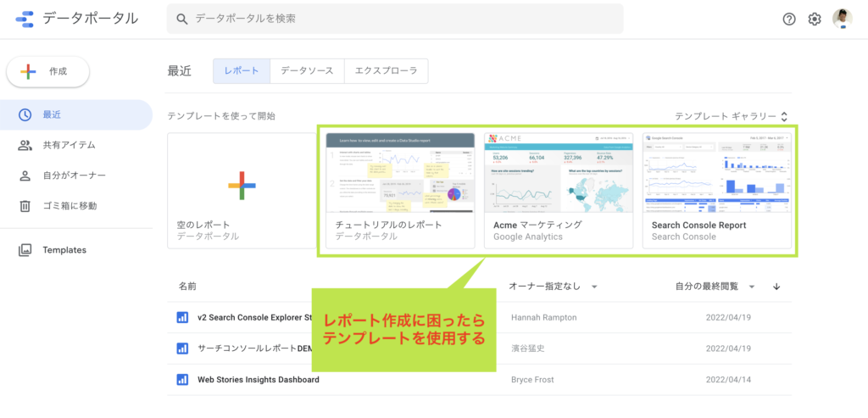Click the ゴミ箱に移動 trash icon
Image resolution: width=868 pixels, height=418 pixels.
(x=25, y=206)
